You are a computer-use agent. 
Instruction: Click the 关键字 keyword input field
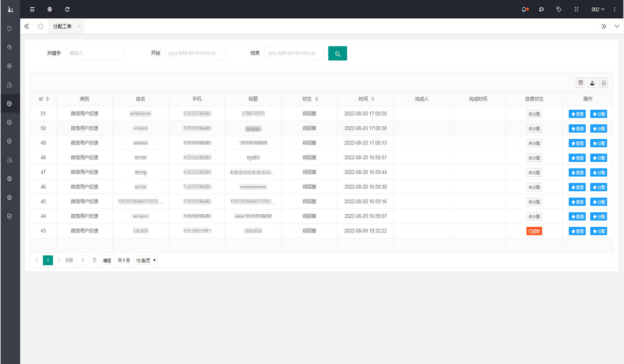(95, 53)
